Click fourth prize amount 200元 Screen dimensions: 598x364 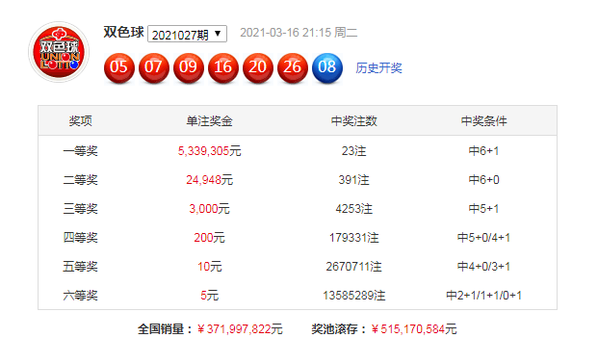point(209,238)
